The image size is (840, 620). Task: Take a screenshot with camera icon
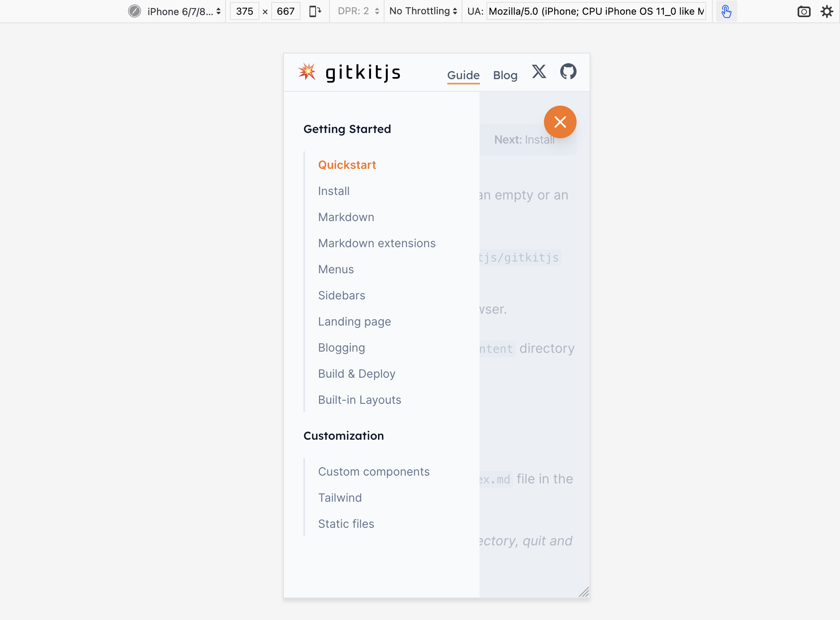pos(804,11)
